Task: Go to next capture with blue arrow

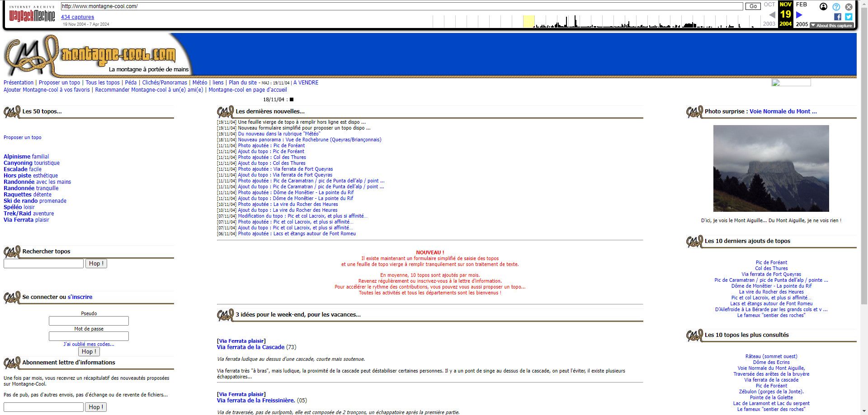Action: [x=799, y=15]
